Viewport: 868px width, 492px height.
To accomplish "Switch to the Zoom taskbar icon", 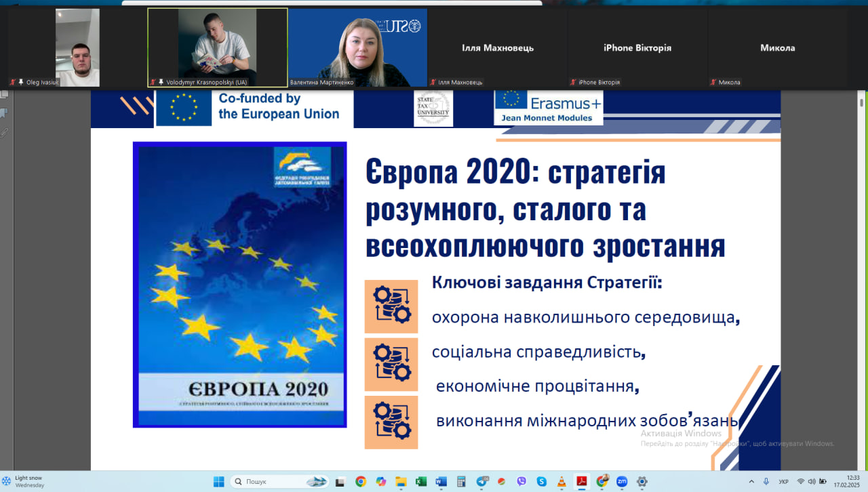I will click(622, 482).
